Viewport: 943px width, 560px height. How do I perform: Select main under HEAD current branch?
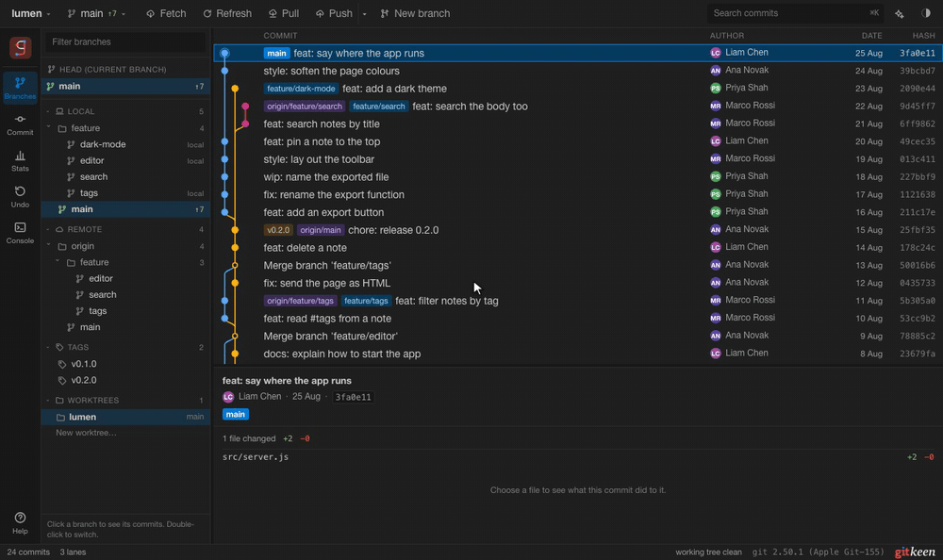(x=125, y=86)
